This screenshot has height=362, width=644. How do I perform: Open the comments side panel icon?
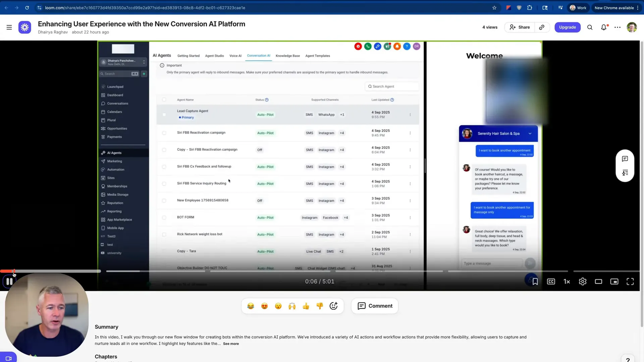point(625,159)
